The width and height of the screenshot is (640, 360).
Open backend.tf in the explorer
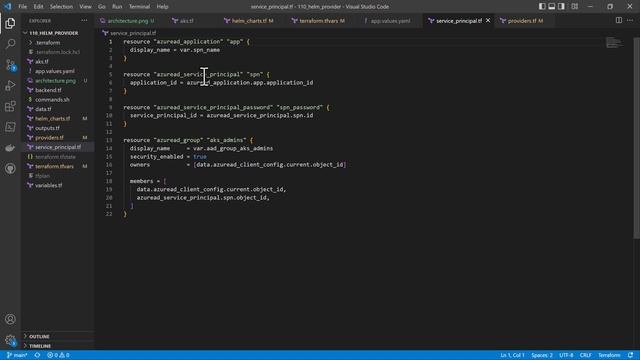48,90
